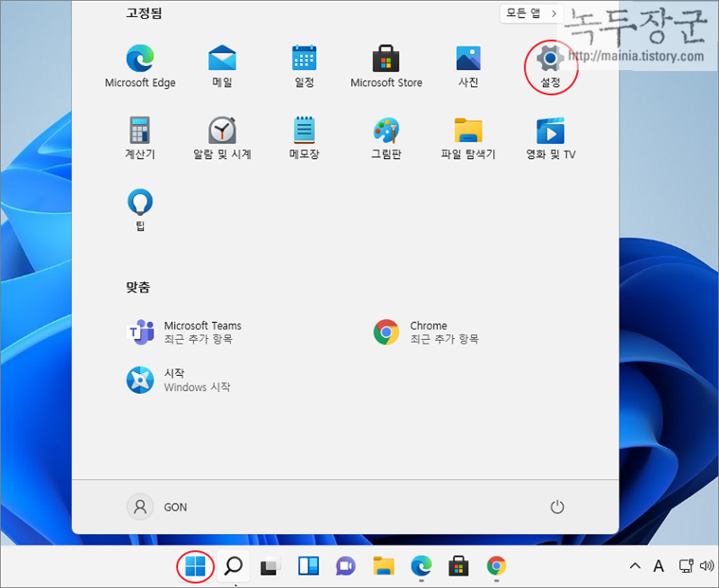Open 메모장 (Notepad)
Screen dimensions: 719x588
click(x=304, y=138)
